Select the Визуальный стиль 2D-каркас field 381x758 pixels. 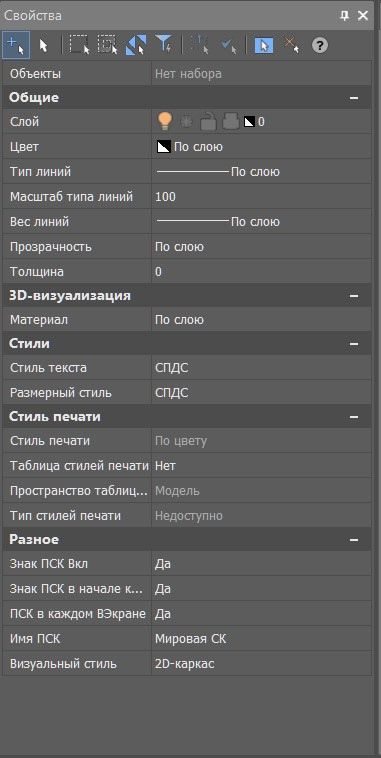[261, 664]
